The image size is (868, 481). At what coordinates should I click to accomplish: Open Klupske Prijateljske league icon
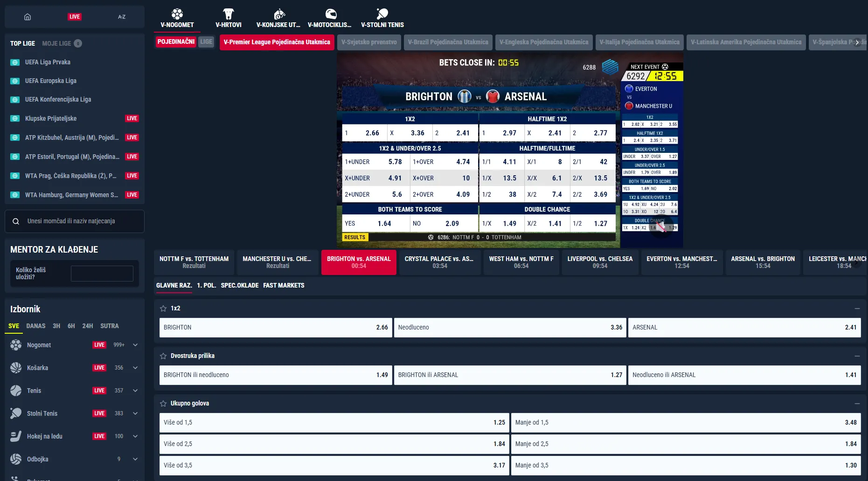coord(15,118)
